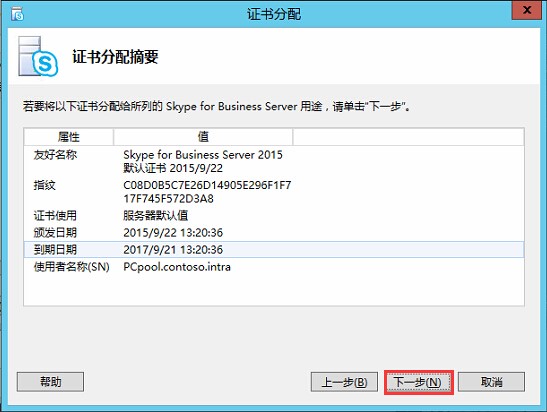Click issue date value 2015/9/22 13:20:36
The image size is (547, 412).
point(173,233)
